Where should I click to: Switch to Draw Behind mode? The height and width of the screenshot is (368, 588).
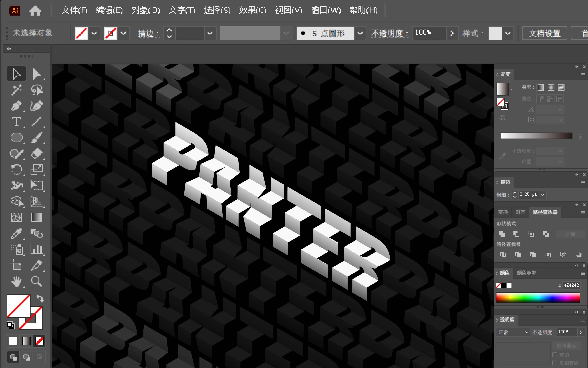pyautogui.click(x=26, y=357)
